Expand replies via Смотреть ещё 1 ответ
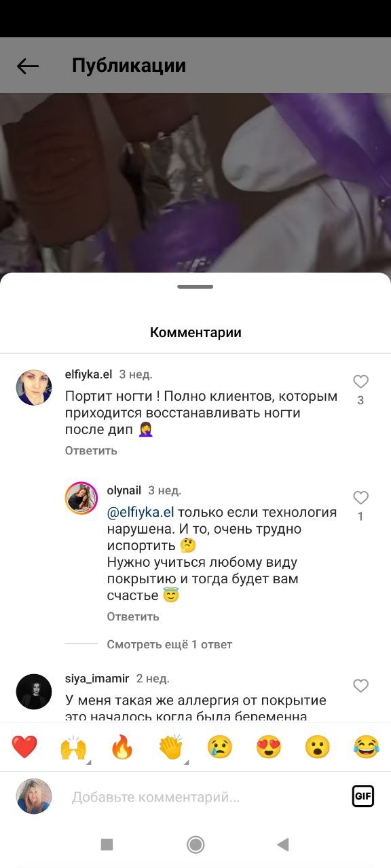Screen dimensions: 391x868 point(170,644)
